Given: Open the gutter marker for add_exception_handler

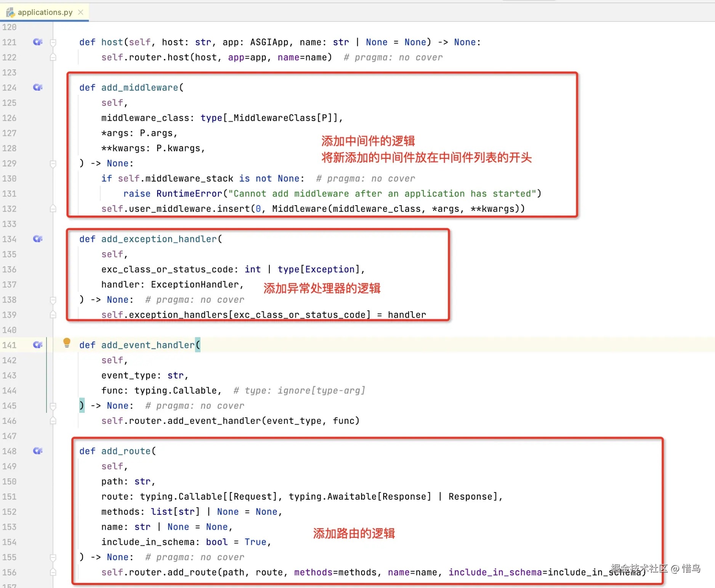Looking at the screenshot, I should tap(37, 239).
